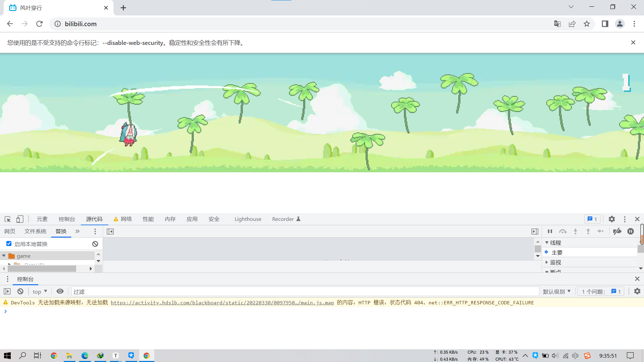Viewport: 644px width, 362px height.
Task: Open console settings gear
Action: (637, 292)
